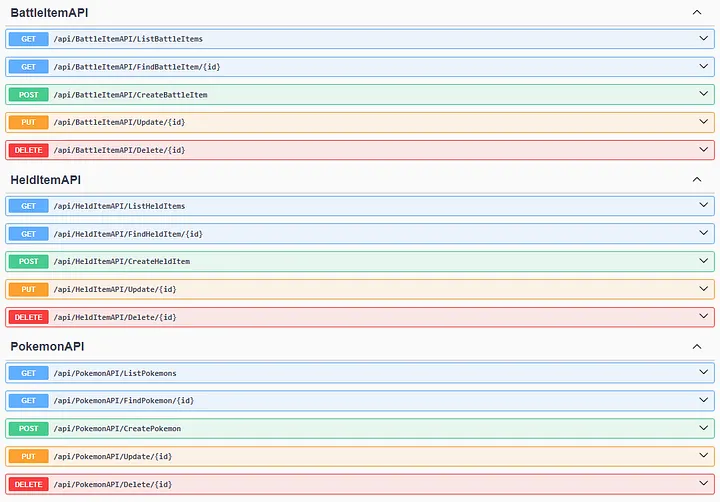Select path /api/BattleItemAPI/CreateBattleItem
The width and height of the screenshot is (720, 502).
click(130, 95)
